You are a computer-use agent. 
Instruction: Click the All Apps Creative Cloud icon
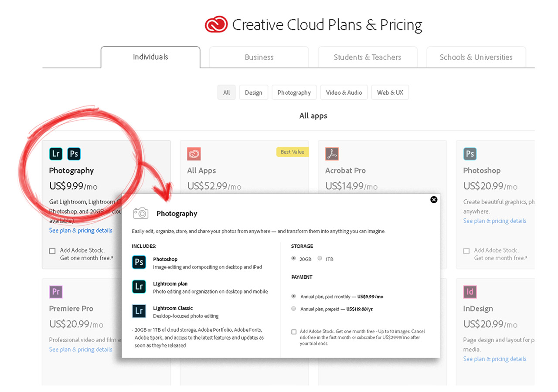point(194,154)
